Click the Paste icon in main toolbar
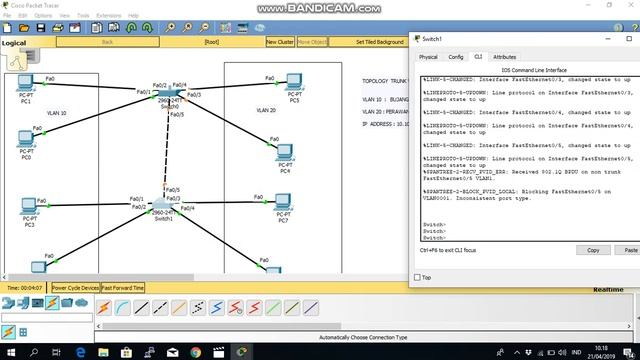Viewport: 640px width, 360px height. (114, 28)
